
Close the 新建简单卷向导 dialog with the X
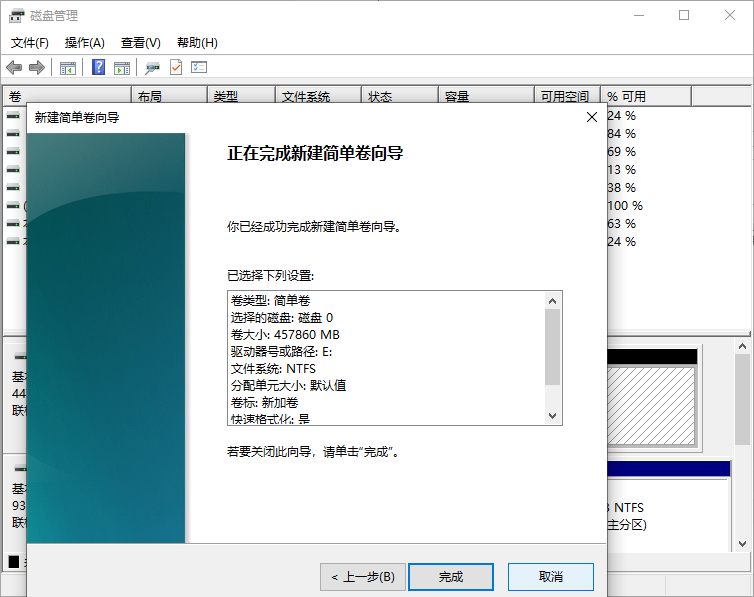click(592, 117)
